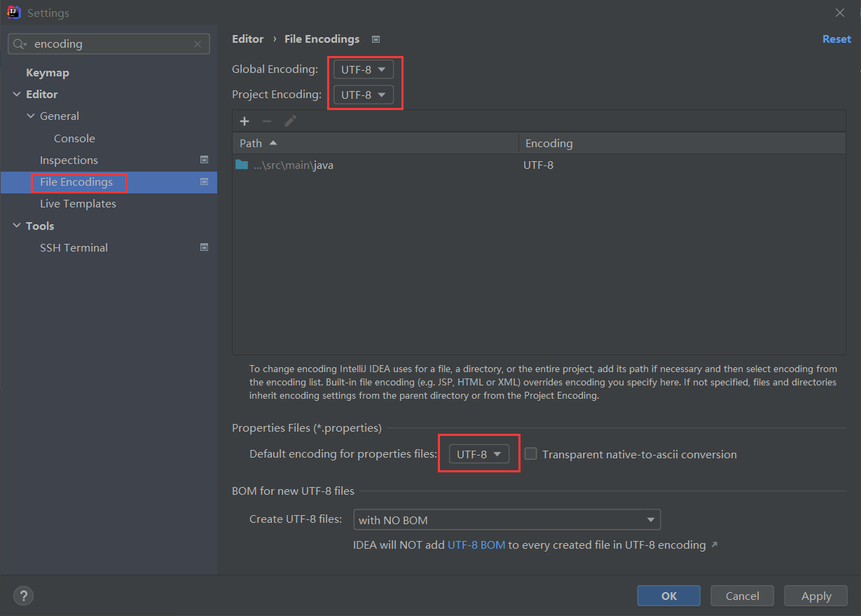The height and width of the screenshot is (616, 861).
Task: Click the remove path minus icon
Action: [x=267, y=121]
